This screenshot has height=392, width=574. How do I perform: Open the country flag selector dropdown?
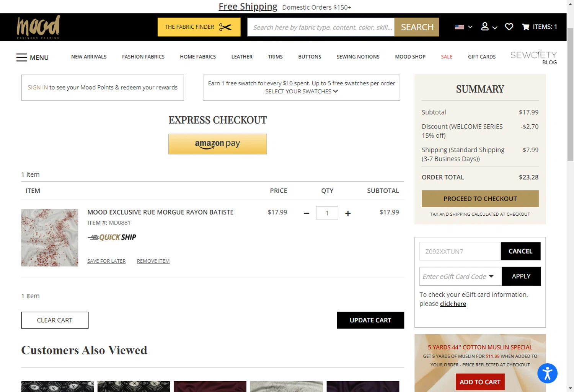pyautogui.click(x=463, y=27)
